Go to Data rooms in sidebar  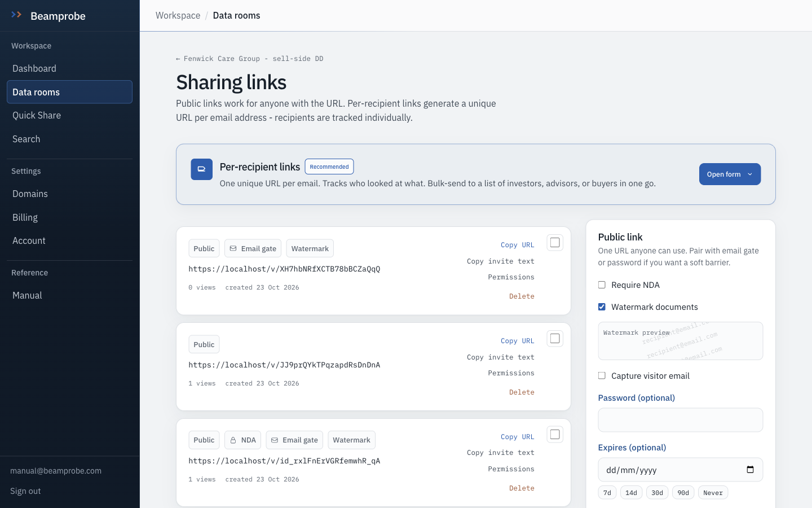pyautogui.click(x=69, y=92)
